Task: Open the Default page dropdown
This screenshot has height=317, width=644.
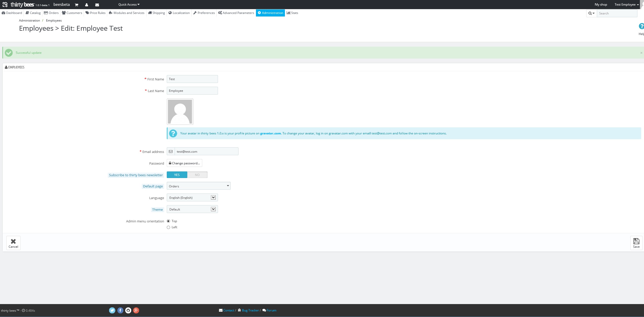Action: tap(198, 186)
